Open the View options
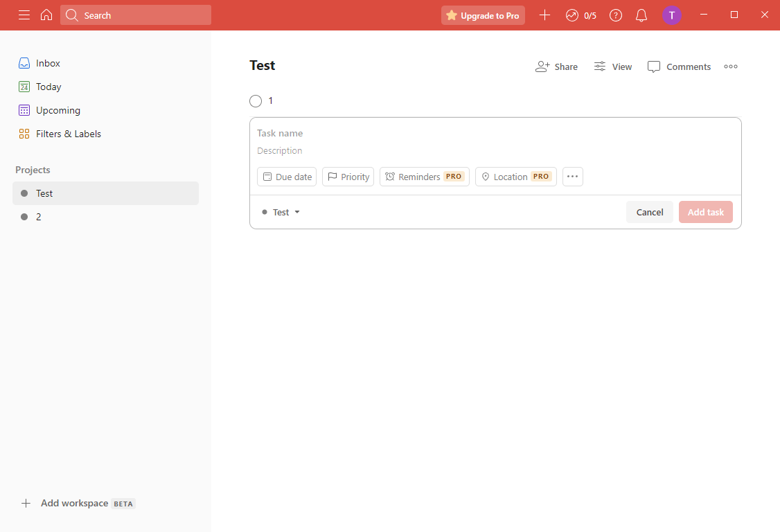 coord(613,66)
